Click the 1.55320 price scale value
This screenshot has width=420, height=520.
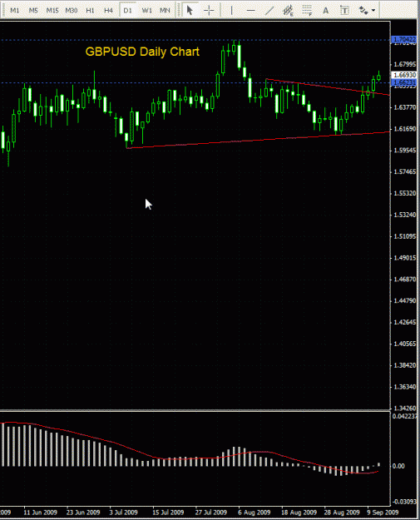404,193
